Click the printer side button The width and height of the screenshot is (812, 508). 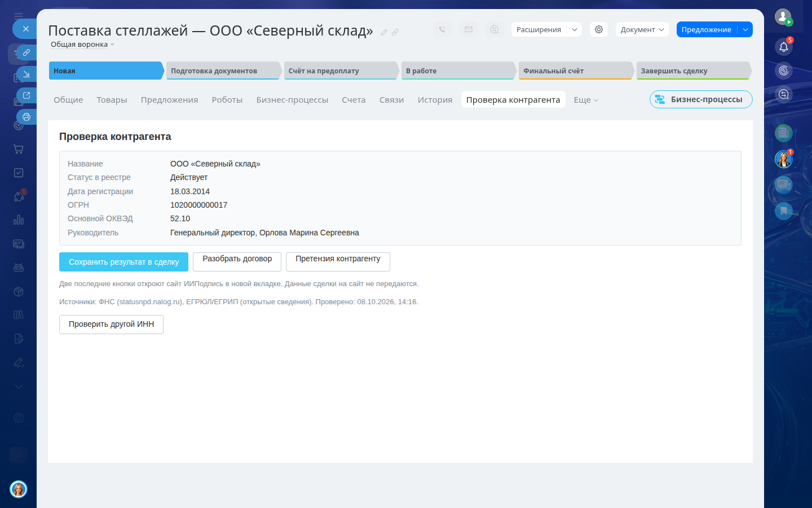[27, 117]
